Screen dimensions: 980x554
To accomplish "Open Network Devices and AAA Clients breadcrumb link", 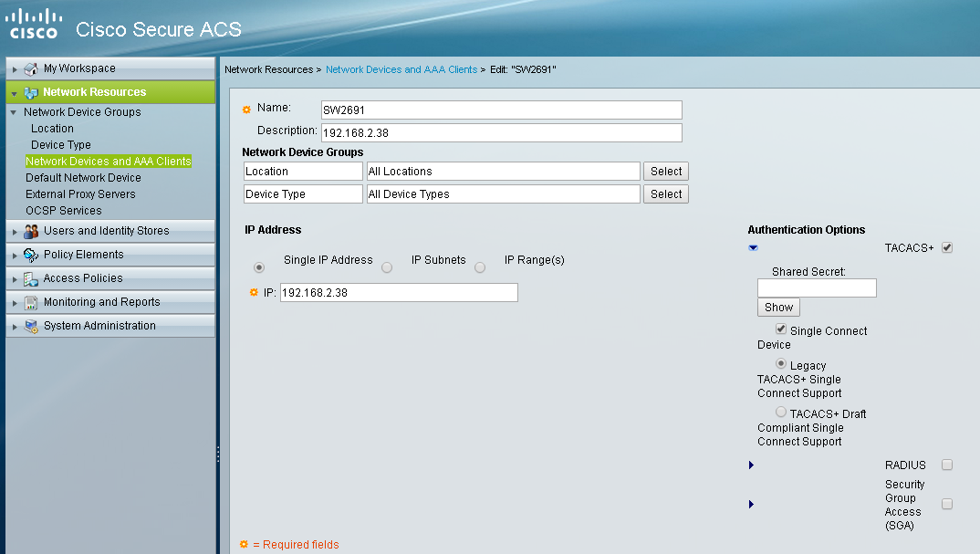I will coord(401,69).
